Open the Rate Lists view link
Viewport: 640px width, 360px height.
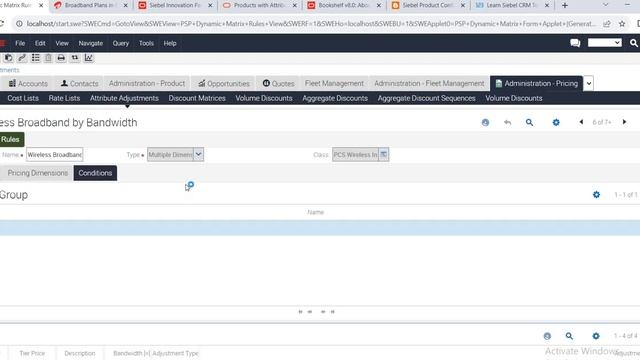coord(64,98)
